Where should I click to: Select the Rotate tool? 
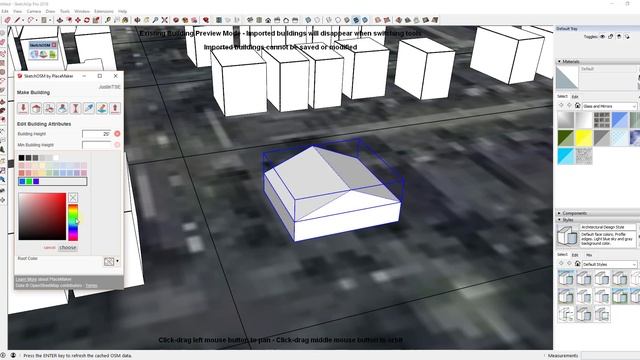pos(87,20)
